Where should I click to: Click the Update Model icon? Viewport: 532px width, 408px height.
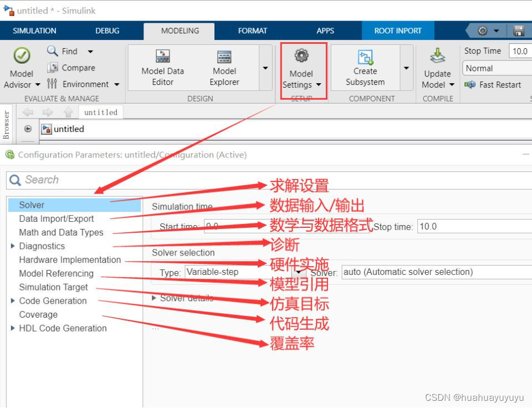coord(438,55)
